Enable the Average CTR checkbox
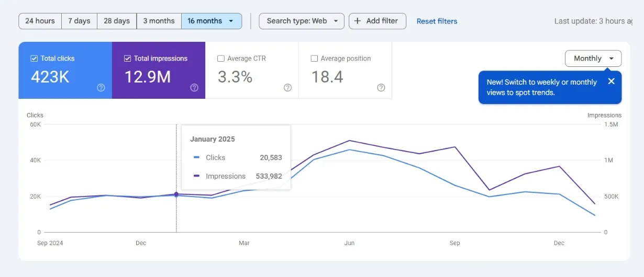The width and height of the screenshot is (644, 277). tap(220, 59)
